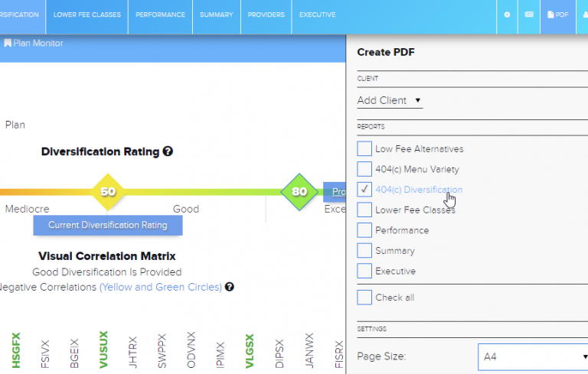The height and width of the screenshot is (374, 588).
Task: Click the green 80 rating diamond marker
Action: point(299,191)
